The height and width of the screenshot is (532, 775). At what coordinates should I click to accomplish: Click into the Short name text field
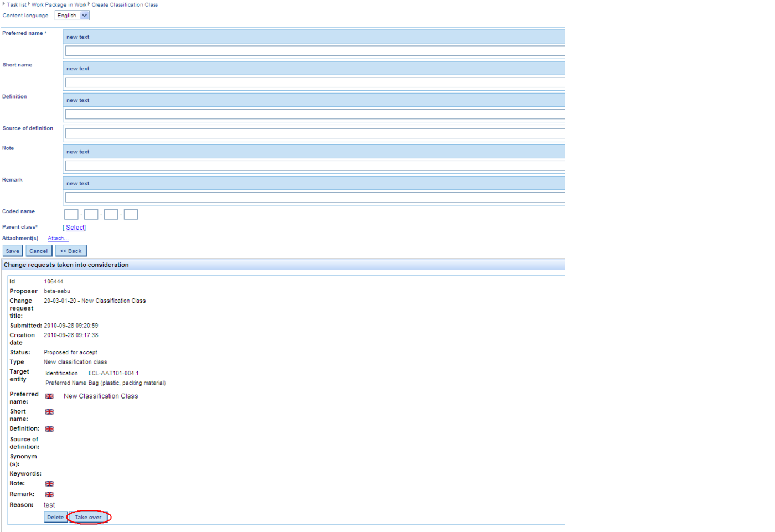(314, 82)
